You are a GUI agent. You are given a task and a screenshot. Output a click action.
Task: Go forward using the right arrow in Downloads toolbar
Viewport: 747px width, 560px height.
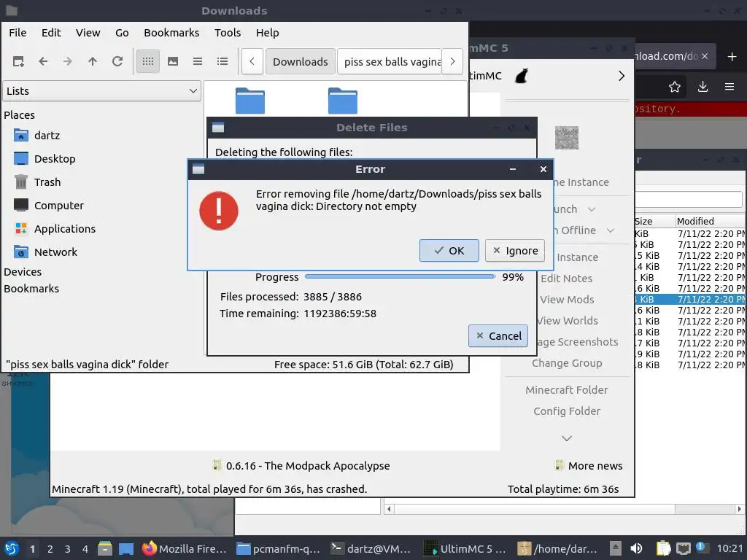[68, 61]
